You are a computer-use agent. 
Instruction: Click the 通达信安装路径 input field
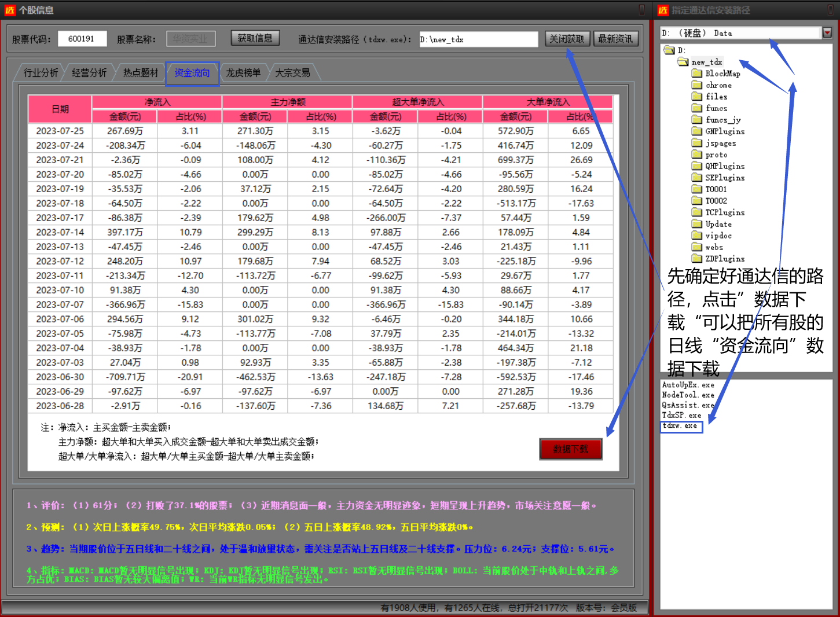click(479, 39)
